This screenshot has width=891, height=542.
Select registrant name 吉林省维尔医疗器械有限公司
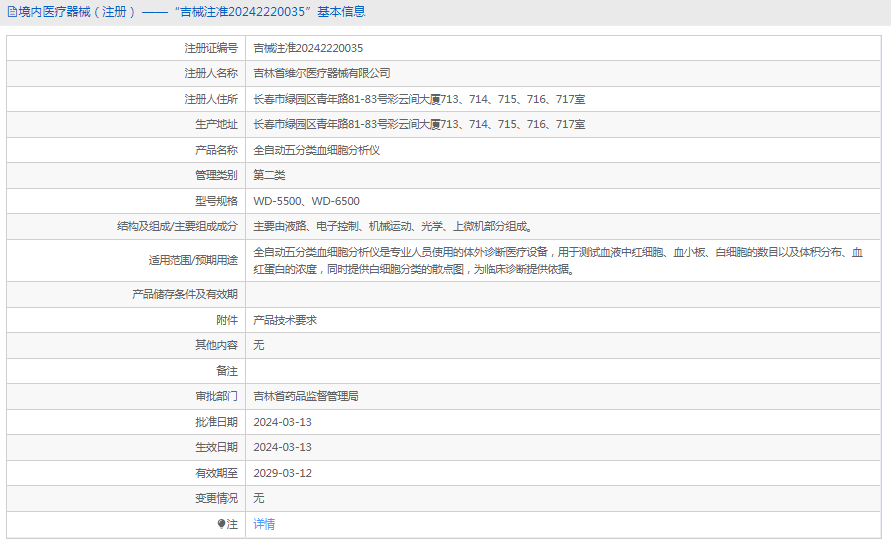coord(322,73)
